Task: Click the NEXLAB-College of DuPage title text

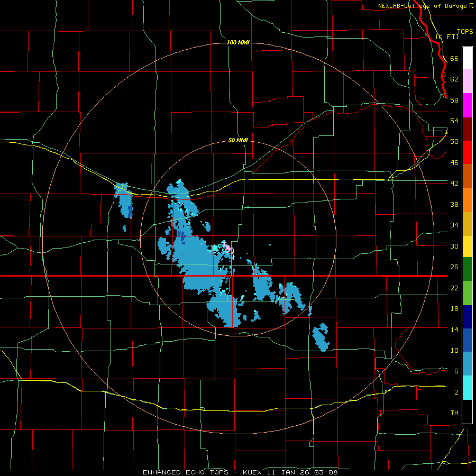Action: [422, 6]
